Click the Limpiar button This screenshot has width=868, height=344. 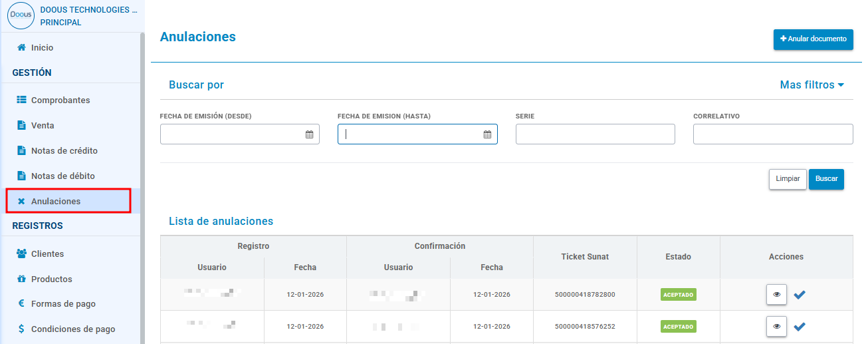tap(788, 179)
